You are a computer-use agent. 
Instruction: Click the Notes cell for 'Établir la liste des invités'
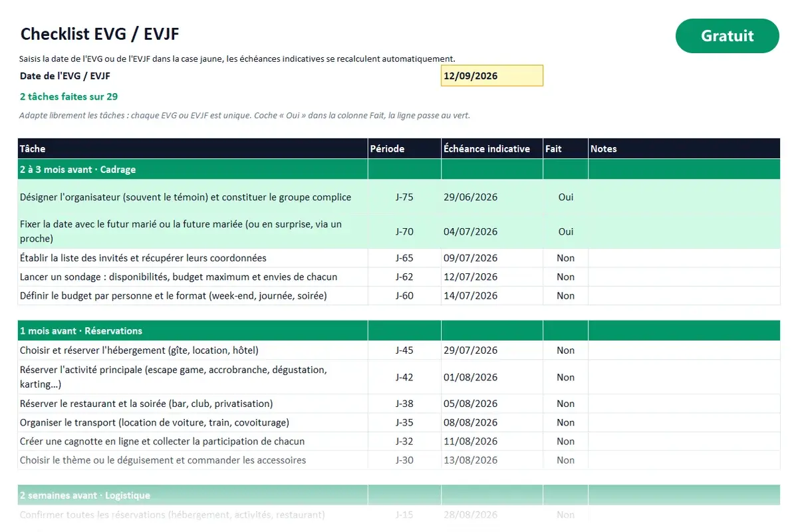(684, 258)
